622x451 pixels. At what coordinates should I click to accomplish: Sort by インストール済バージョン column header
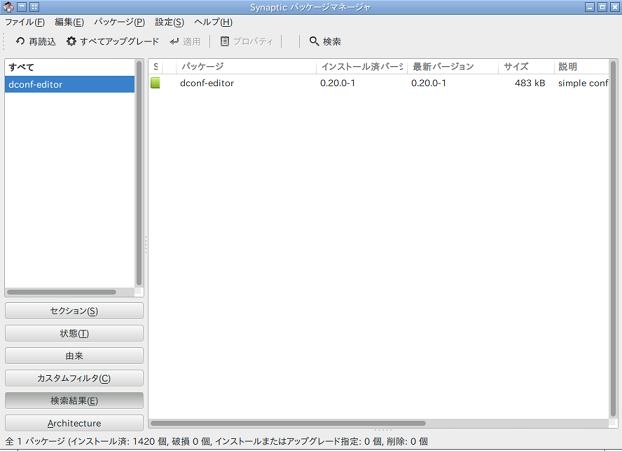click(x=362, y=67)
